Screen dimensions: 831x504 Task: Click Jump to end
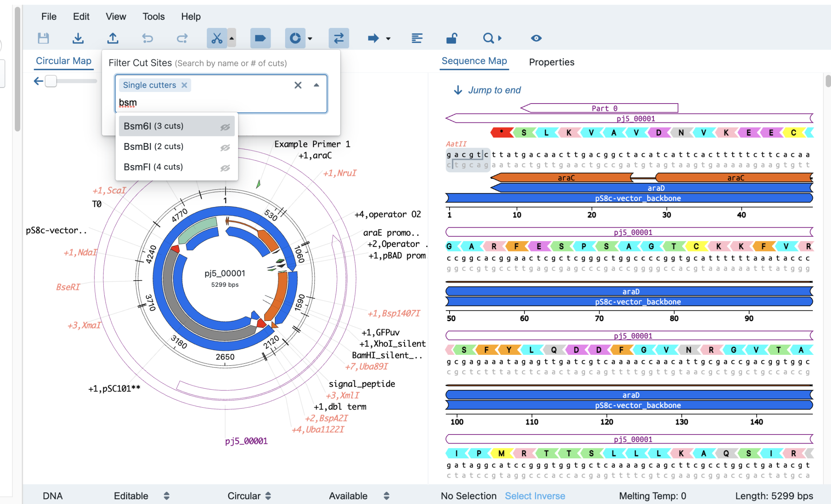[494, 90]
